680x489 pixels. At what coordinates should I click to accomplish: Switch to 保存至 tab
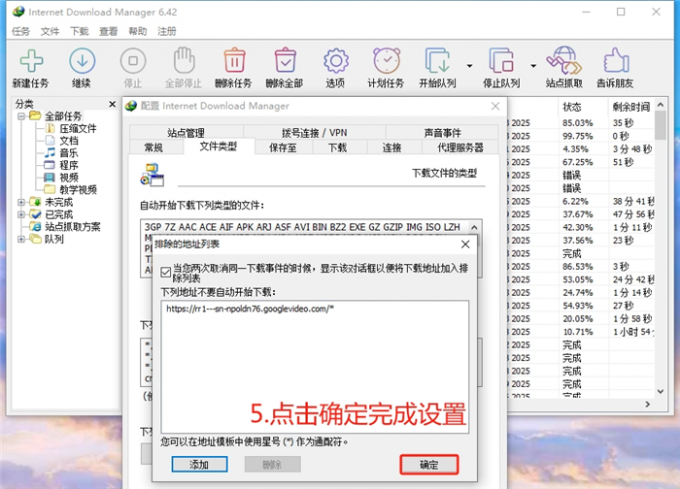283,147
